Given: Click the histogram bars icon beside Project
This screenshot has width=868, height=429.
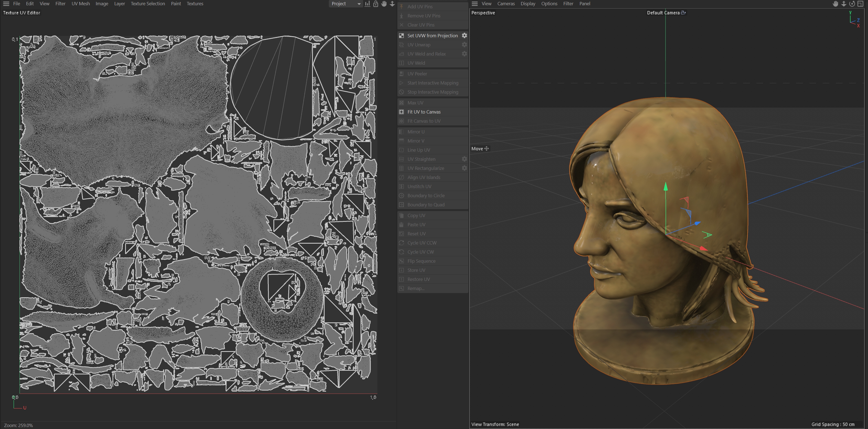Looking at the screenshot, I should (367, 4).
